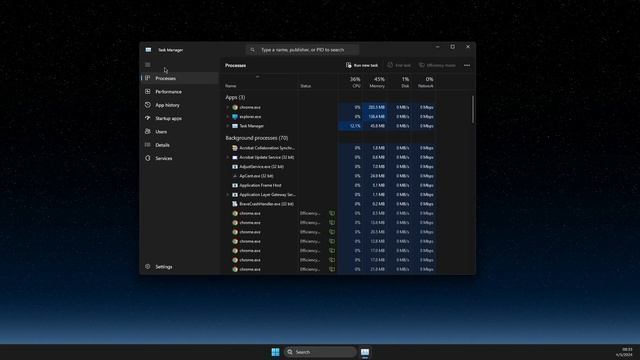Open the App history page

(180, 105)
